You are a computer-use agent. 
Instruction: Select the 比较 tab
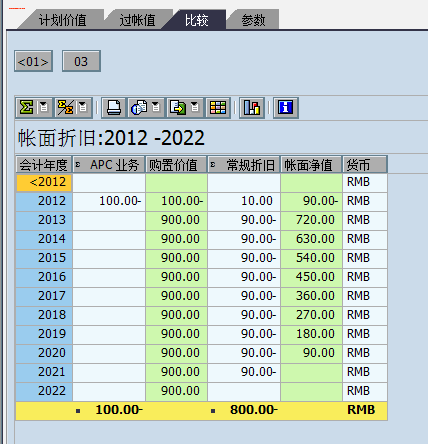click(x=197, y=20)
